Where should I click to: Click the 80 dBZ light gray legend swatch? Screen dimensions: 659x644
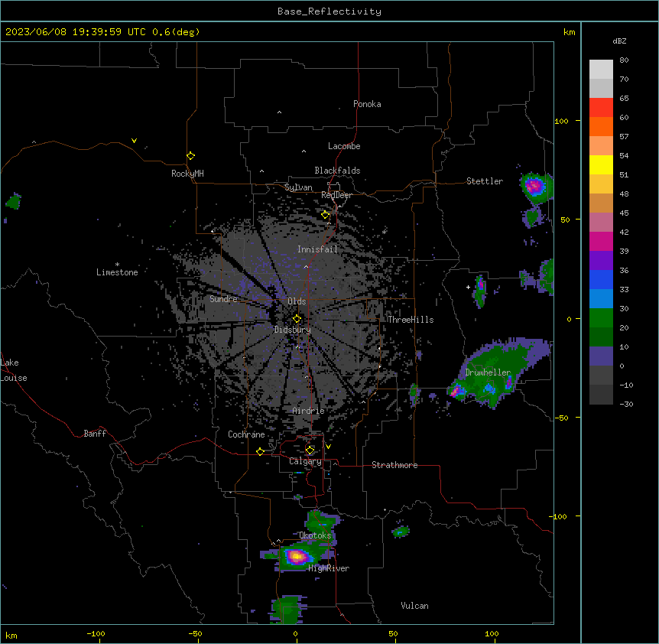[601, 70]
